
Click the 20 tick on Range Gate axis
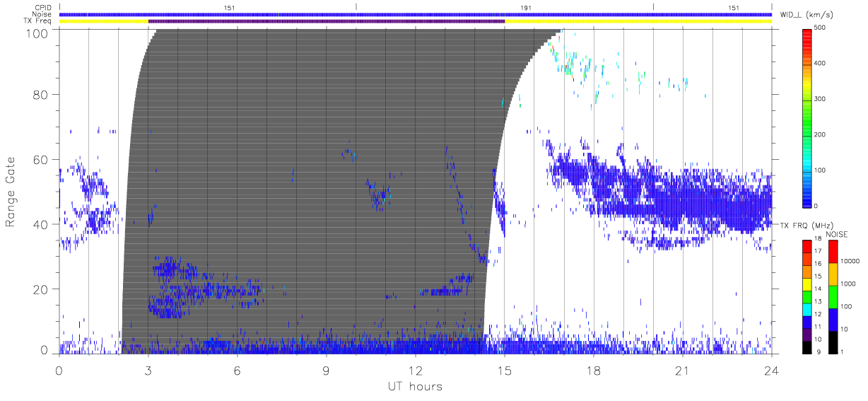coord(42,289)
